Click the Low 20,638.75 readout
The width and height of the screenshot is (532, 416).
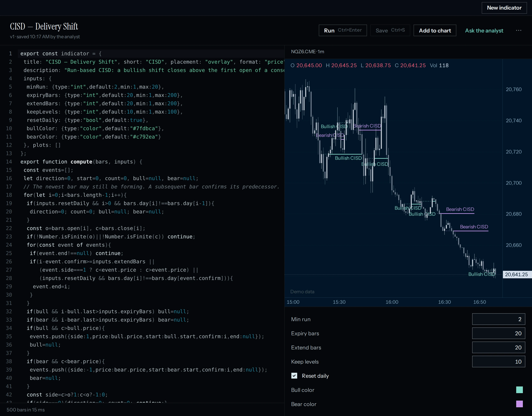point(376,65)
